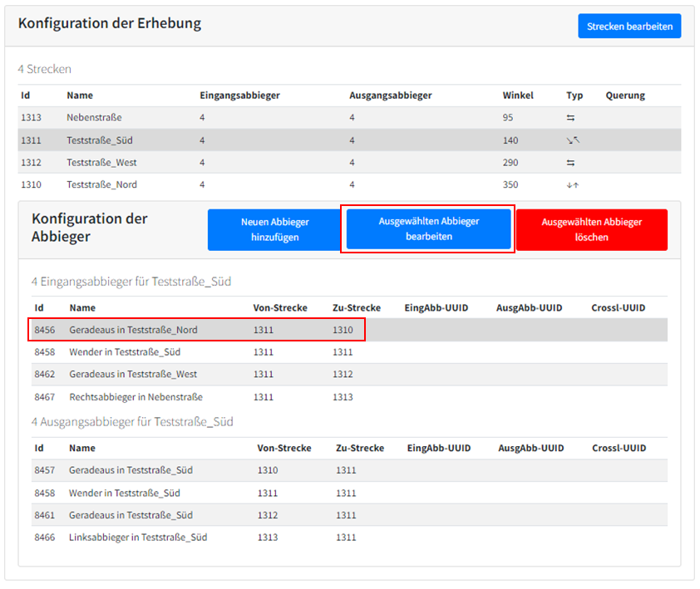
Task: Select Teststraße_Süd in the Strecken table
Action: tap(349, 140)
